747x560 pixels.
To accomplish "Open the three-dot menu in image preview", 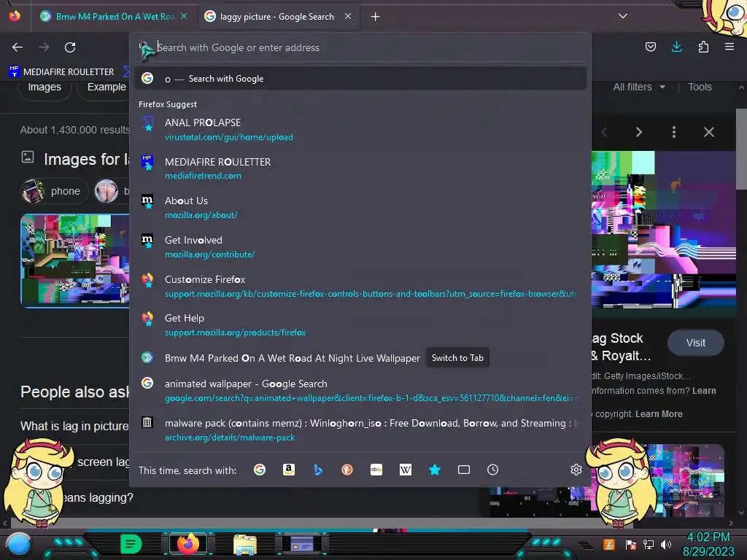I will pyautogui.click(x=673, y=132).
